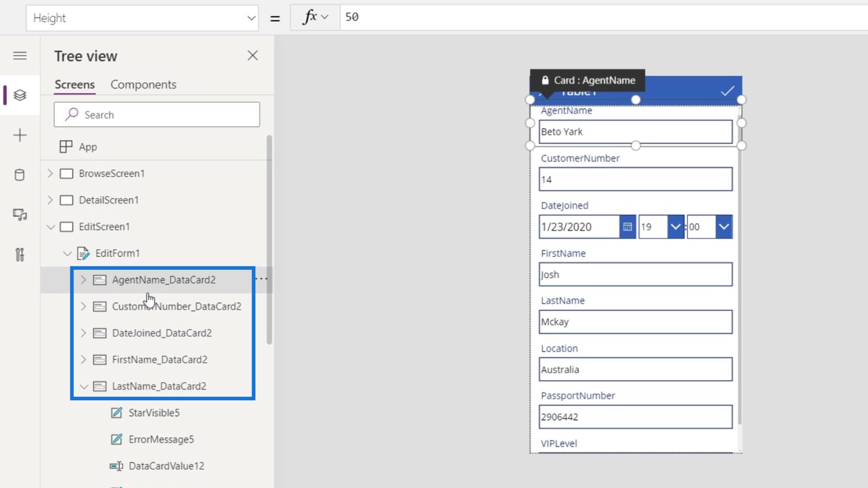This screenshot has height=488, width=868.
Task: Click the CustomerNumber field label
Action: pos(580,159)
